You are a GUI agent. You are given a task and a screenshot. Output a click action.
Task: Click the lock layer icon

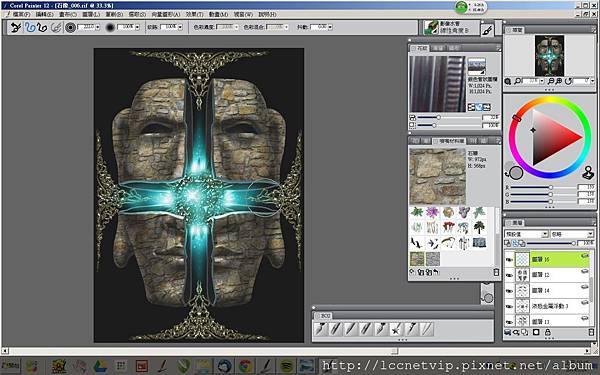click(548, 332)
